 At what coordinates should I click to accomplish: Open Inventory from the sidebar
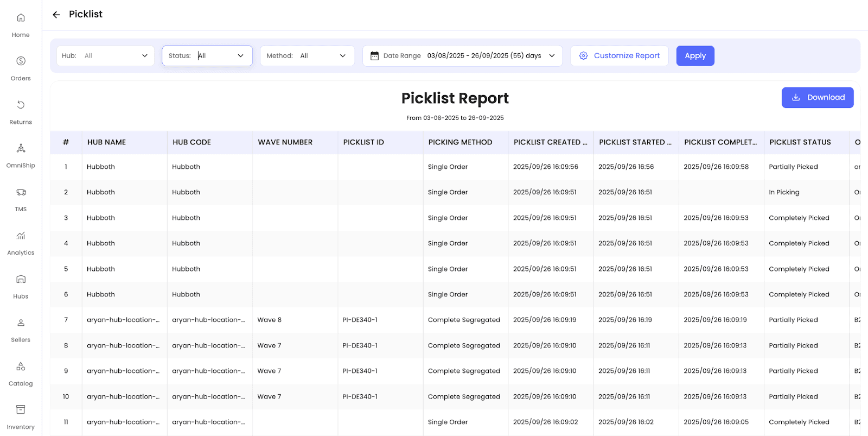(x=21, y=416)
